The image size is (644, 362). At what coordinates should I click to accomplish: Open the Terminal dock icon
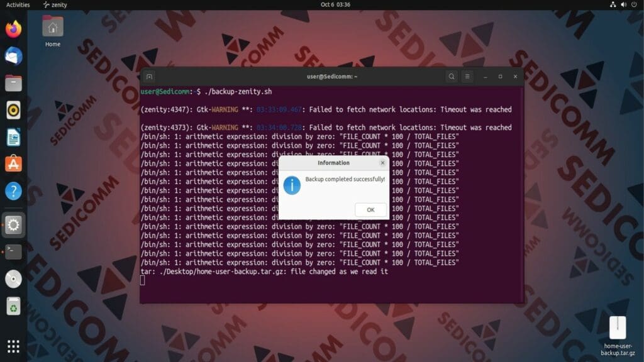[13, 251]
